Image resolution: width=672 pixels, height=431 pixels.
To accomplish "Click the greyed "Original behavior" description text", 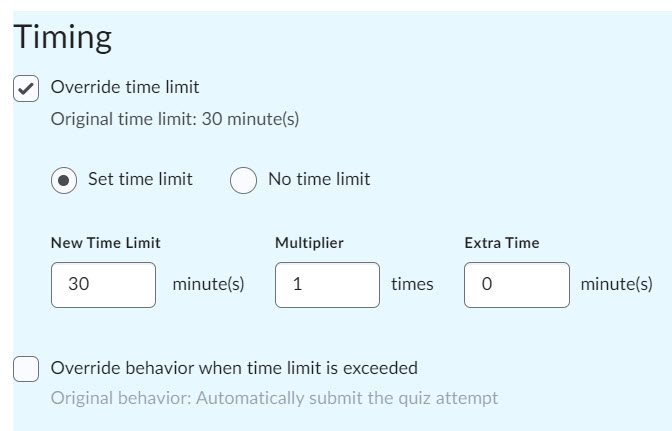I will [274, 398].
